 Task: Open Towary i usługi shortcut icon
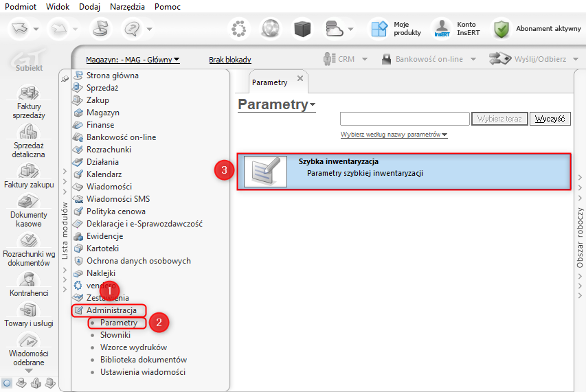29,310
